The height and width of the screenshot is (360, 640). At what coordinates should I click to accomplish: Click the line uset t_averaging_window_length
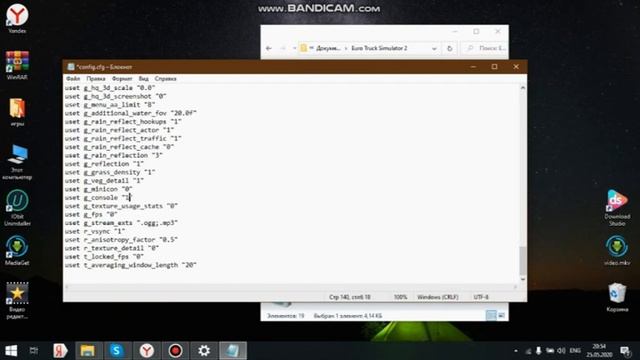click(x=131, y=265)
